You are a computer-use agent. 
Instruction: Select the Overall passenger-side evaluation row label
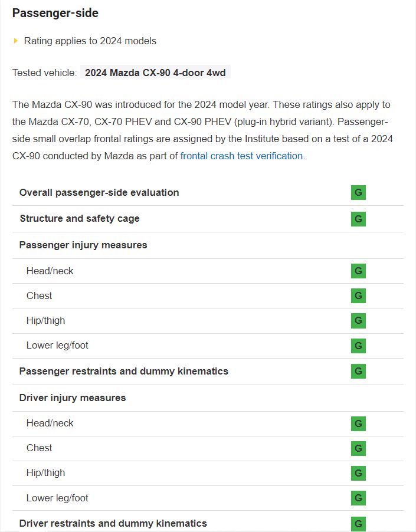pos(99,193)
